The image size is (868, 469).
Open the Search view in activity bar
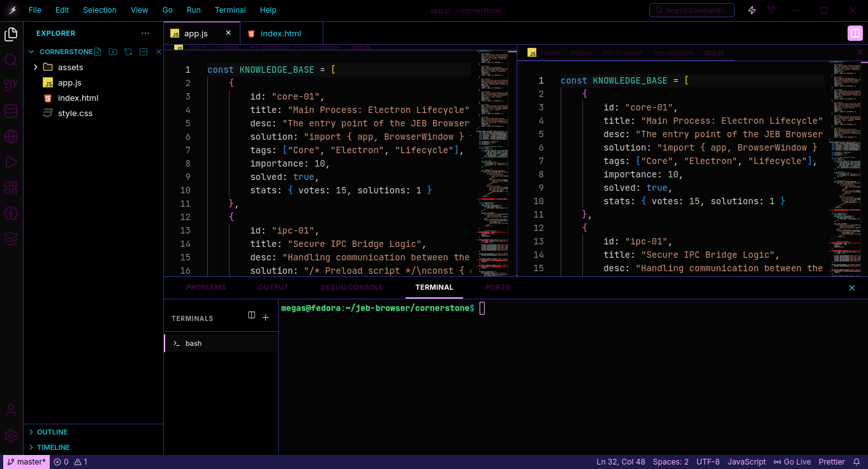[x=11, y=60]
